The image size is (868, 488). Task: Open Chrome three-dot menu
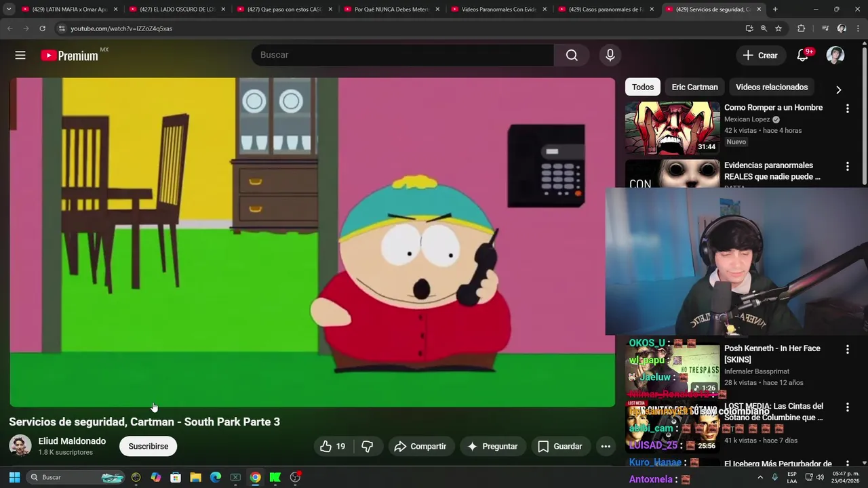click(x=858, y=28)
